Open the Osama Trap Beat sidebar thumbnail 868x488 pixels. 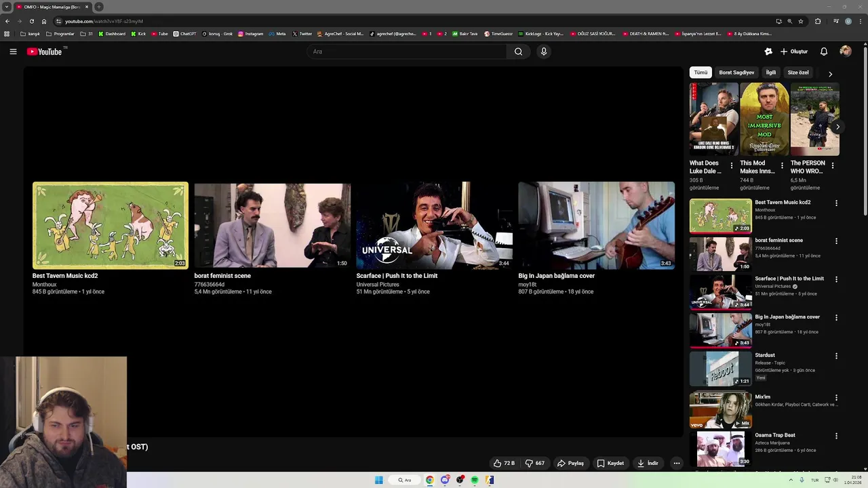pyautogui.click(x=720, y=448)
